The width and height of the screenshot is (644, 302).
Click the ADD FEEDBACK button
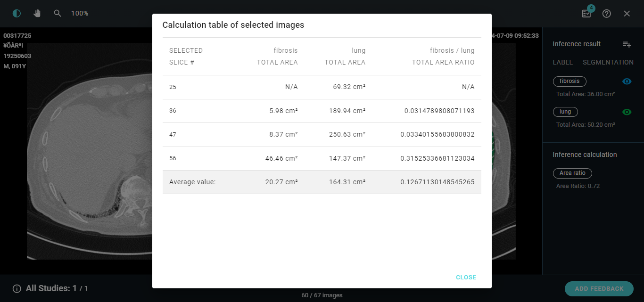pos(599,289)
